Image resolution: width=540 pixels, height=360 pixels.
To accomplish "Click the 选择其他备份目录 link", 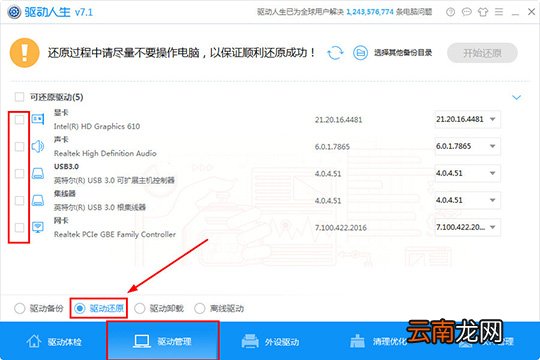I will pos(403,53).
